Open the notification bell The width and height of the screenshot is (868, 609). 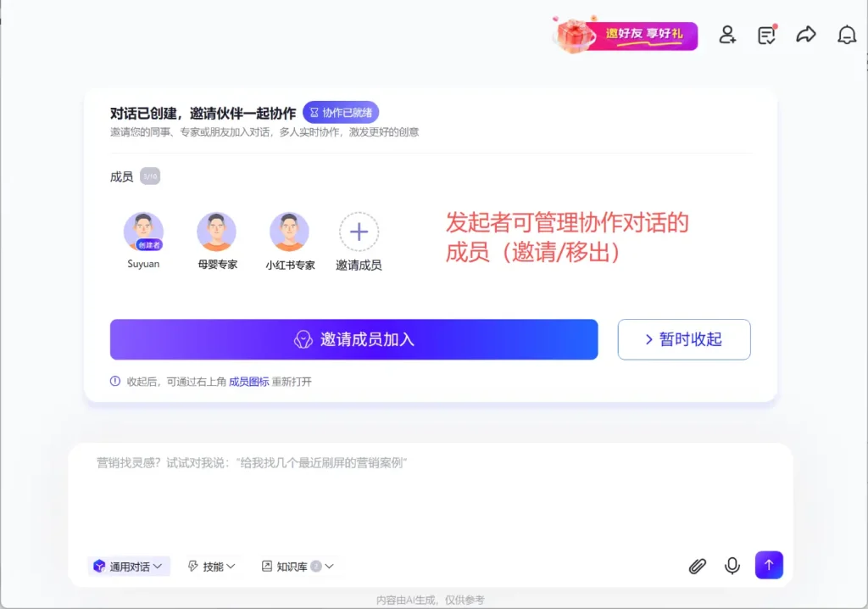click(846, 35)
